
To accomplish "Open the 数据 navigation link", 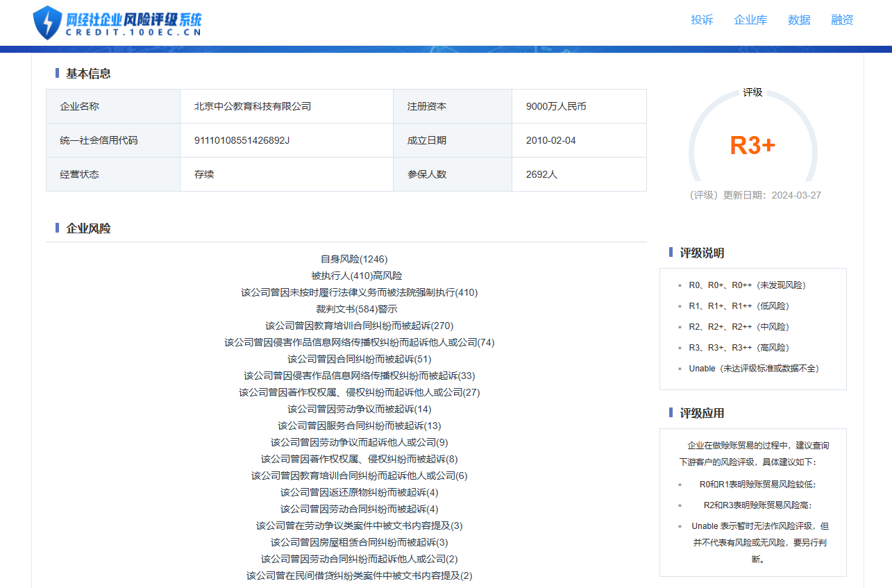I will 799,20.
